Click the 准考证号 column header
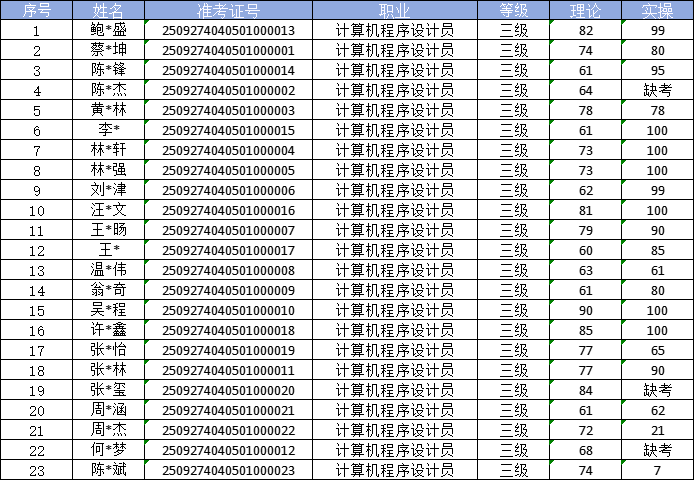The height and width of the screenshot is (480, 694). tap(228, 10)
